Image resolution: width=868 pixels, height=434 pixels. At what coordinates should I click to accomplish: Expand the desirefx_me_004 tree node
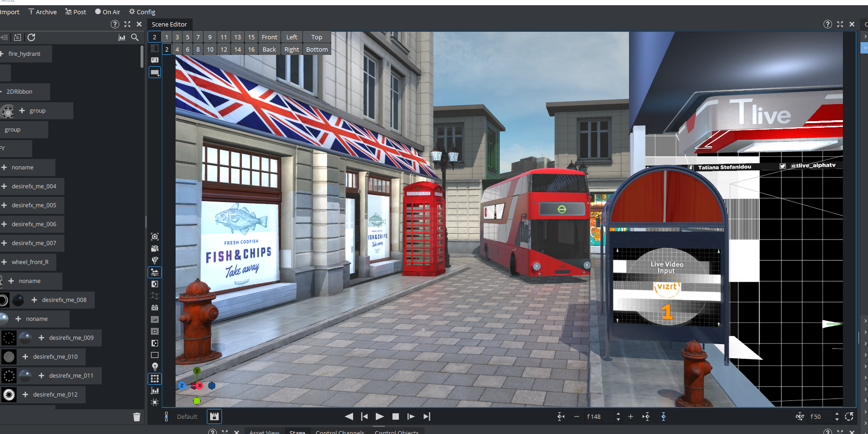4,186
